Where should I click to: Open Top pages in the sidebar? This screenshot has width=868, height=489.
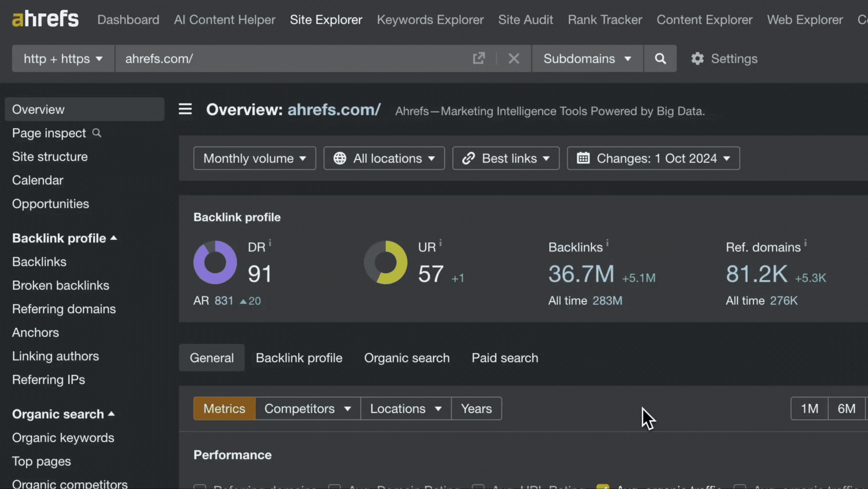point(41,461)
